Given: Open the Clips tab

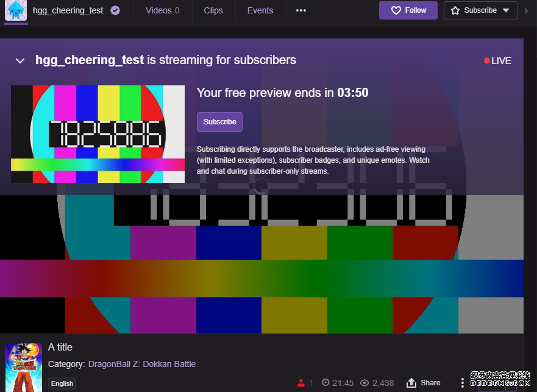Looking at the screenshot, I should (x=213, y=10).
